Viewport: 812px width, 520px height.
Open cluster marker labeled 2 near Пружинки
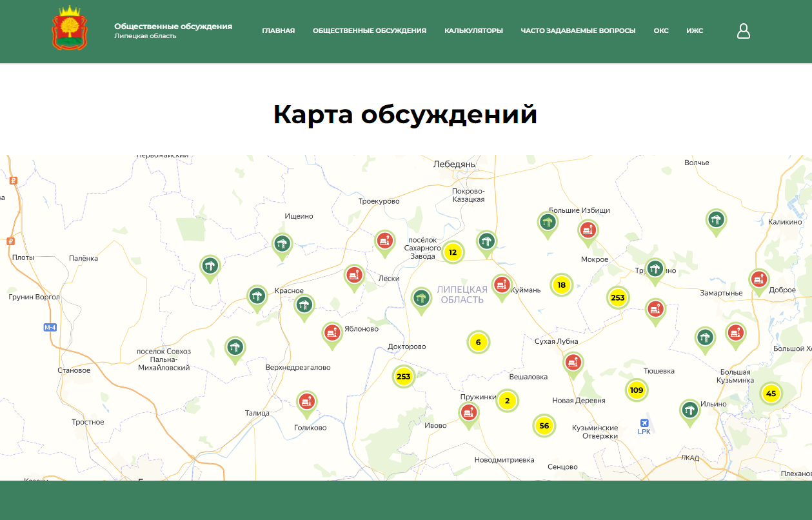click(x=508, y=401)
